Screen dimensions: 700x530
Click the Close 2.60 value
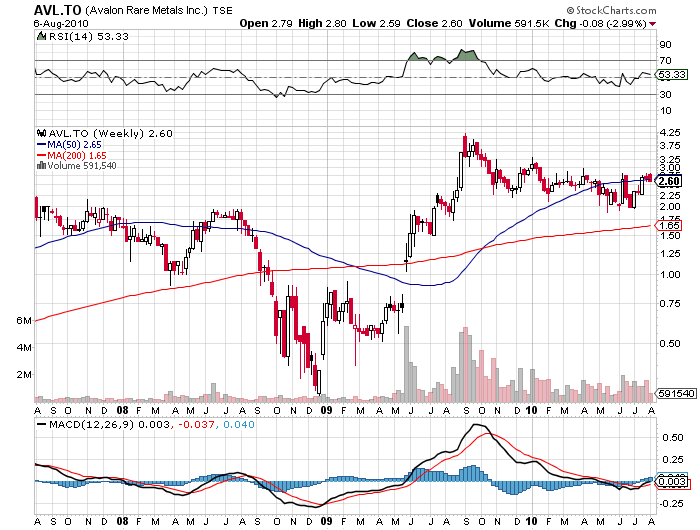coord(434,23)
